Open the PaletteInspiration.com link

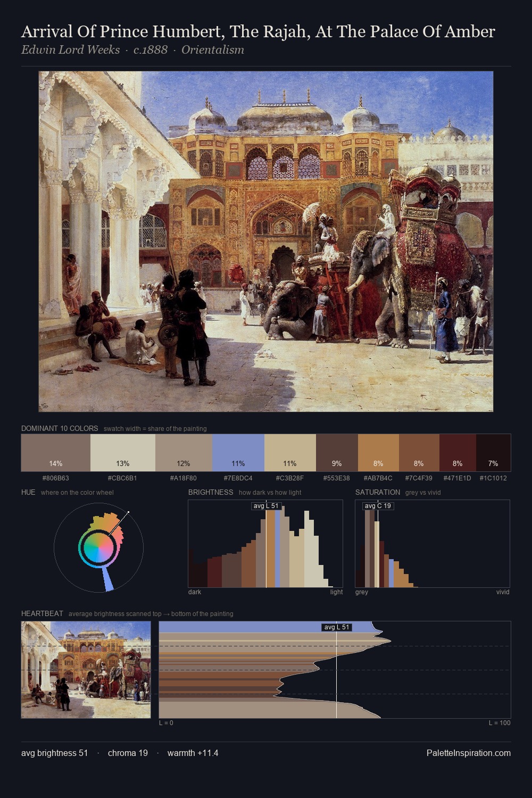(x=469, y=753)
